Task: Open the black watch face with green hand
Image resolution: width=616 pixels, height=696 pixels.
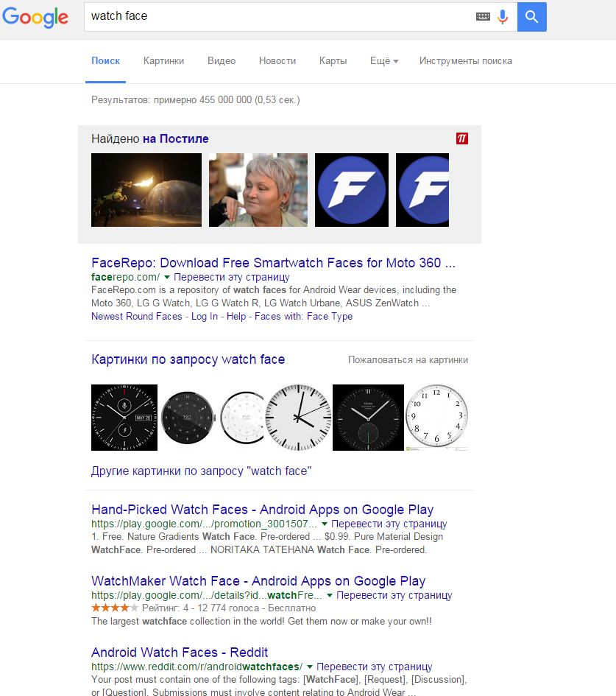Action: tap(368, 418)
